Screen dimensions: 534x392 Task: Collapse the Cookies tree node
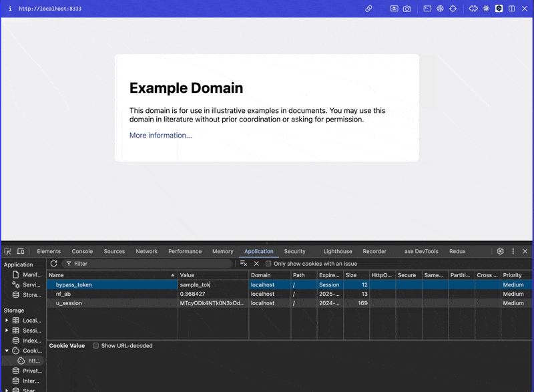7,351
